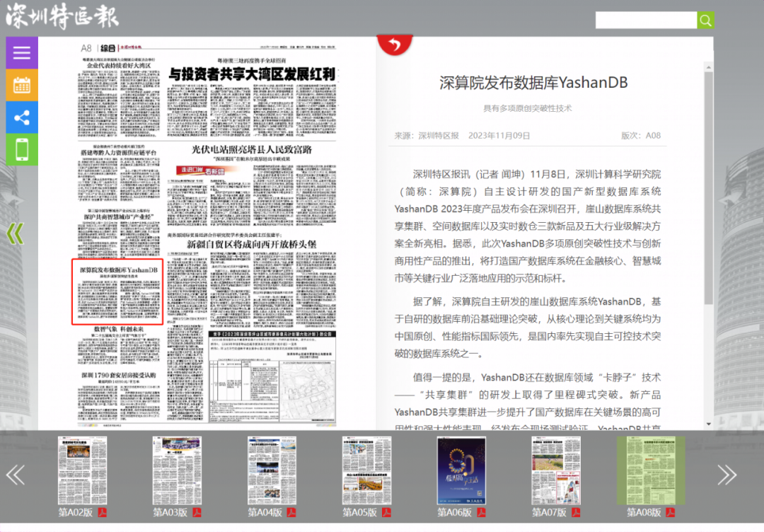
Task: Click the article scrollbar down arrow
Action: [708, 424]
